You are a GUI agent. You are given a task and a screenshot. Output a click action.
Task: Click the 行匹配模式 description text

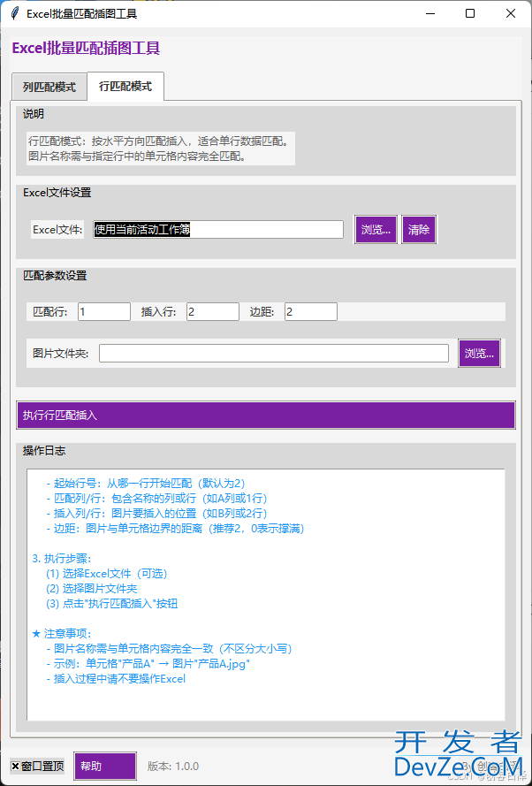click(160, 149)
